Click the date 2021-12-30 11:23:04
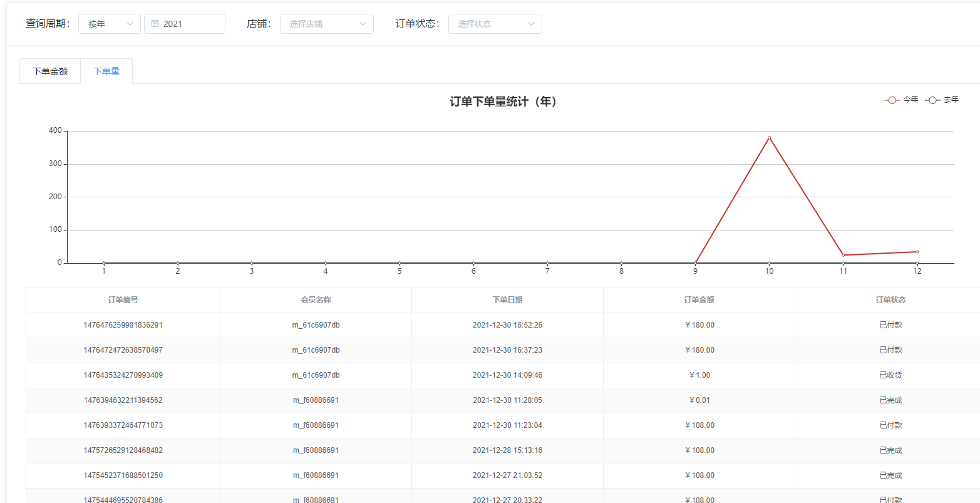980x503 pixels. coord(507,425)
